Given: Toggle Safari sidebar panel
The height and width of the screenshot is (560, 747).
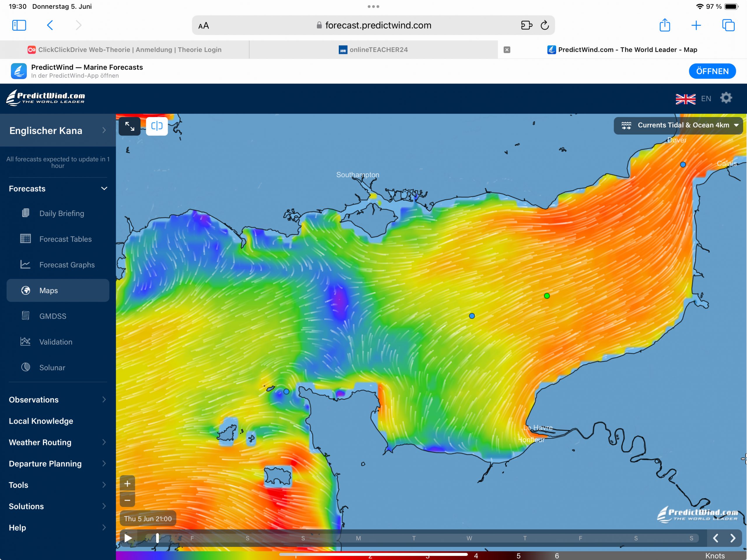Looking at the screenshot, I should click(x=19, y=25).
